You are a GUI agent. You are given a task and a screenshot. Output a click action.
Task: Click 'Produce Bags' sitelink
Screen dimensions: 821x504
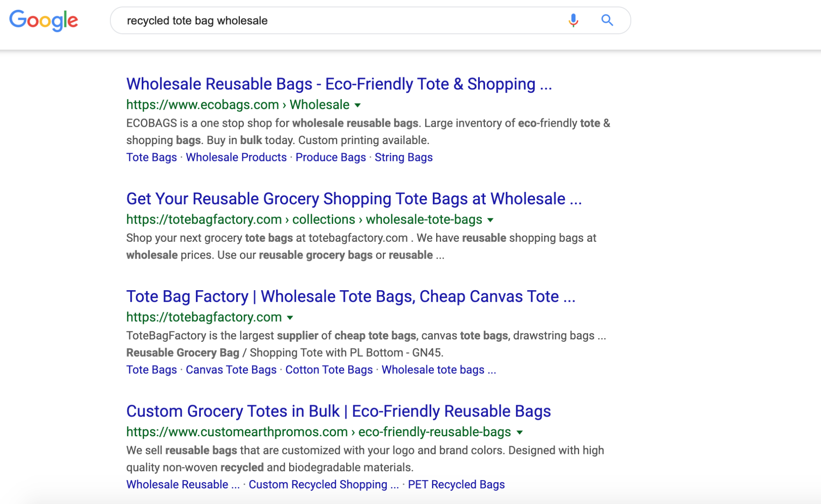tap(331, 157)
